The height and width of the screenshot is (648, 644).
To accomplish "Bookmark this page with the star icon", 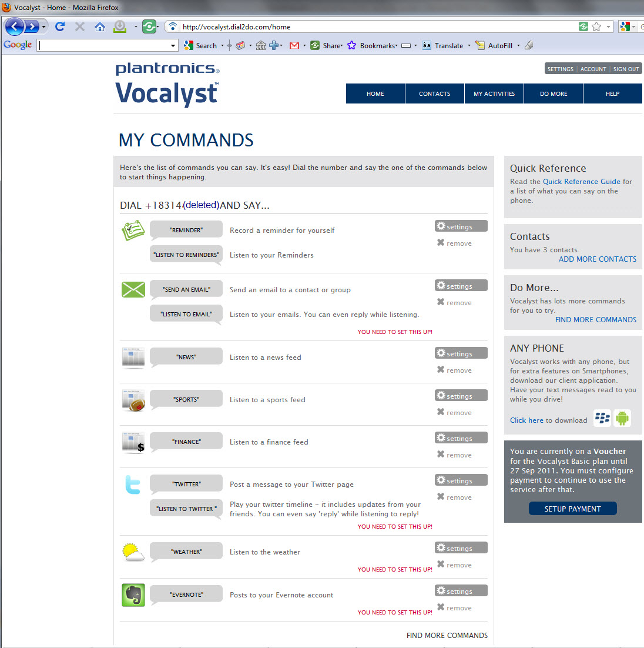I will pyautogui.click(x=596, y=26).
